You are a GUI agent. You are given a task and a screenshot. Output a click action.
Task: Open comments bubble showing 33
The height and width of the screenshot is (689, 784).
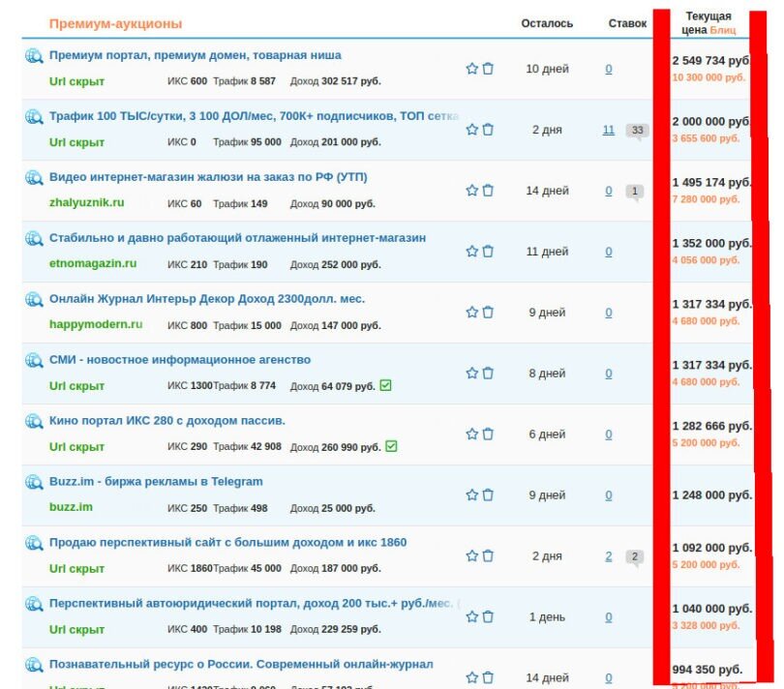(636, 131)
